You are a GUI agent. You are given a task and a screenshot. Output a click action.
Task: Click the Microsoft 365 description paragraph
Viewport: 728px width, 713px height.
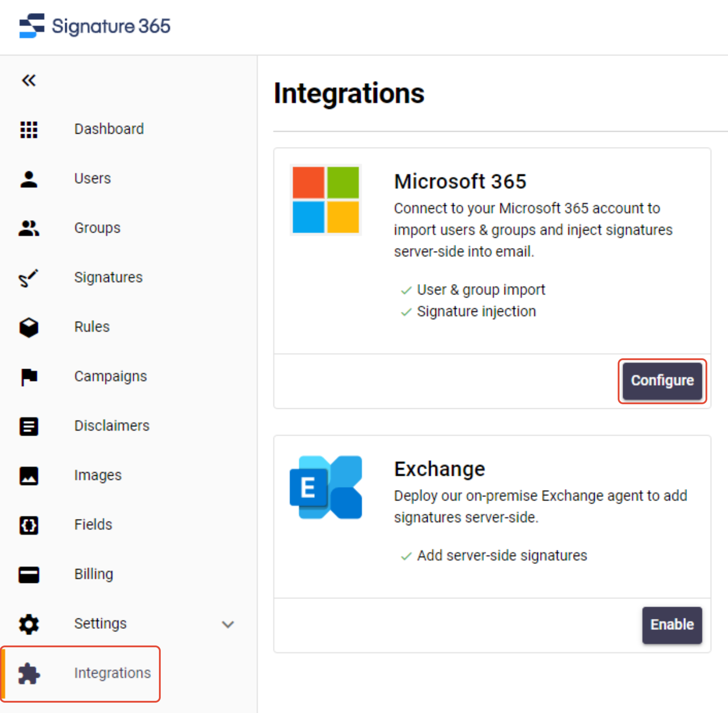click(x=533, y=230)
